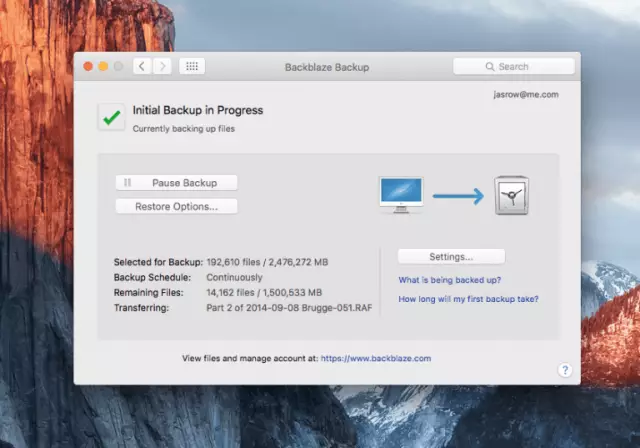Open "How long will my first backup take?"
The width and height of the screenshot is (640, 448).
[468, 299]
